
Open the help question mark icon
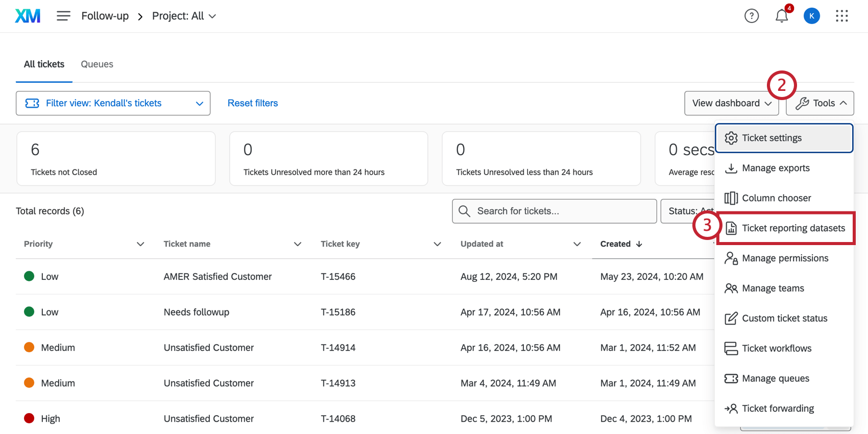pyautogui.click(x=751, y=16)
